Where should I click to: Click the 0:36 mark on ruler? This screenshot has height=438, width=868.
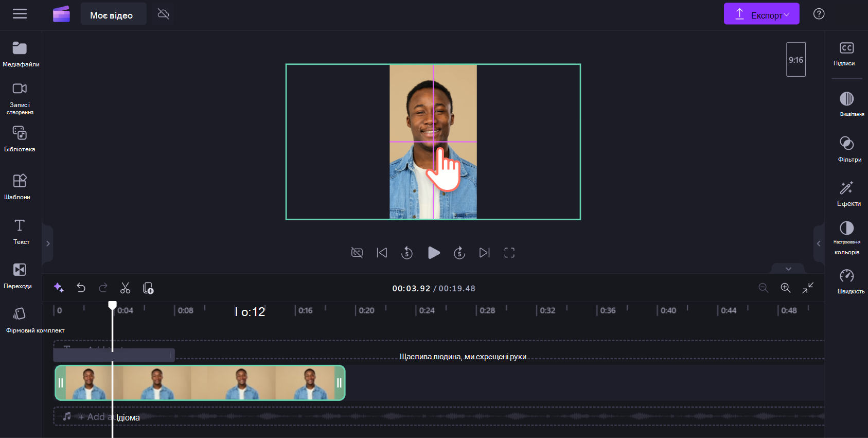(x=608, y=310)
